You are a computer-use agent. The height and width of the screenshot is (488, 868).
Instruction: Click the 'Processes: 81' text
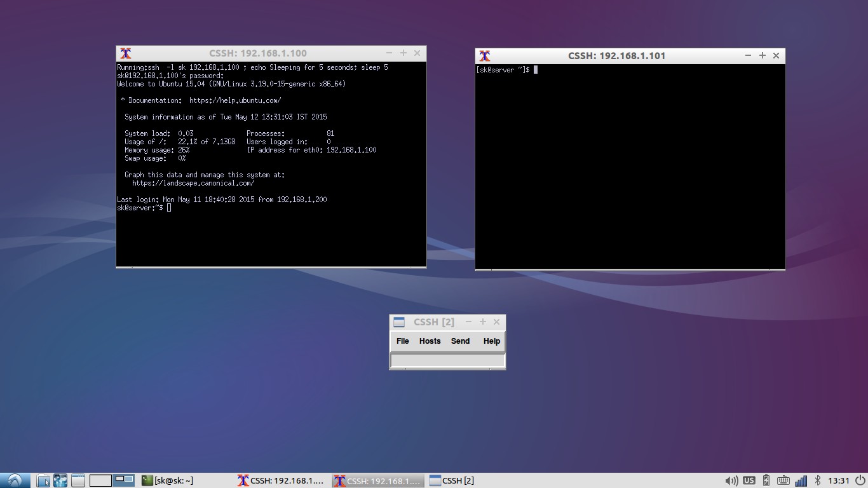pos(290,133)
